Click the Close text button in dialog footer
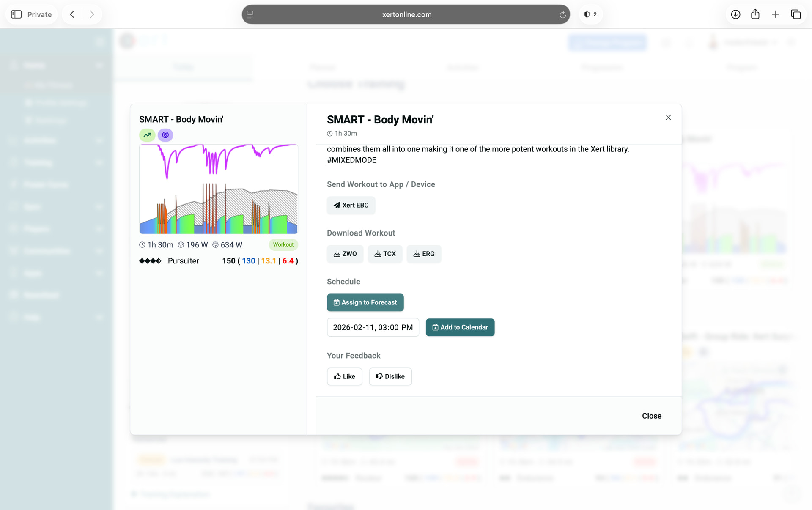 tap(651, 416)
